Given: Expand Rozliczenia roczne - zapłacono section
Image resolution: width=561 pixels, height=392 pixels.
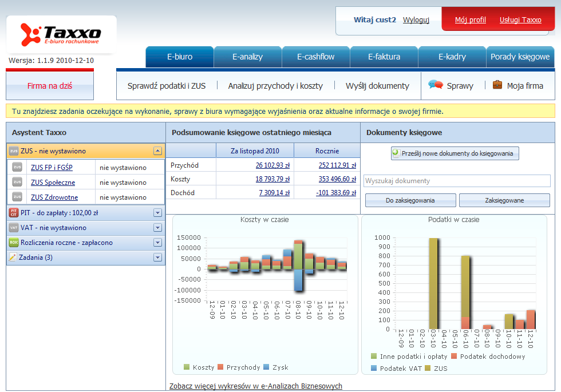Looking at the screenshot, I should point(157,243).
